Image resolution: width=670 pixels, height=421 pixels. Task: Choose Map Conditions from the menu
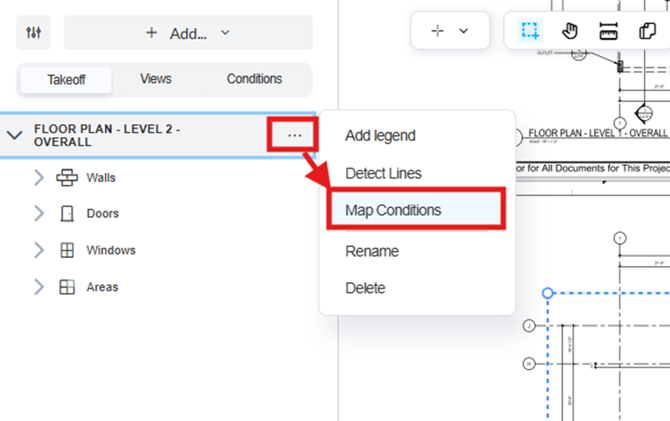pos(393,210)
